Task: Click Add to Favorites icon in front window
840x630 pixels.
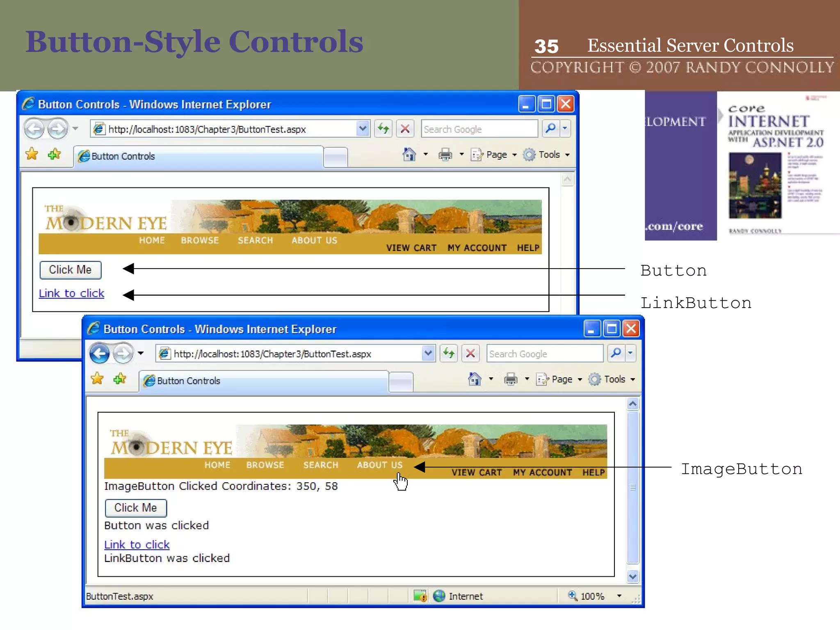Action: 120,379
